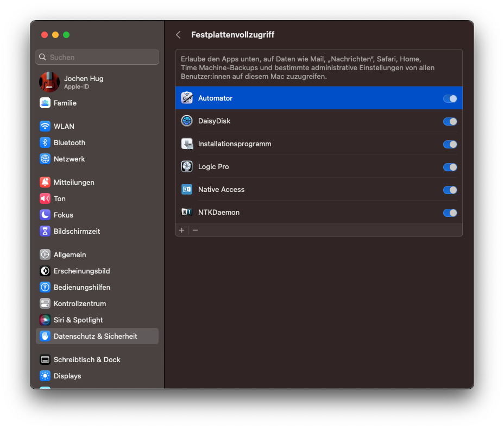Viewport: 504px width, 429px height.
Task: Click the Suchen search field
Action: tap(97, 57)
